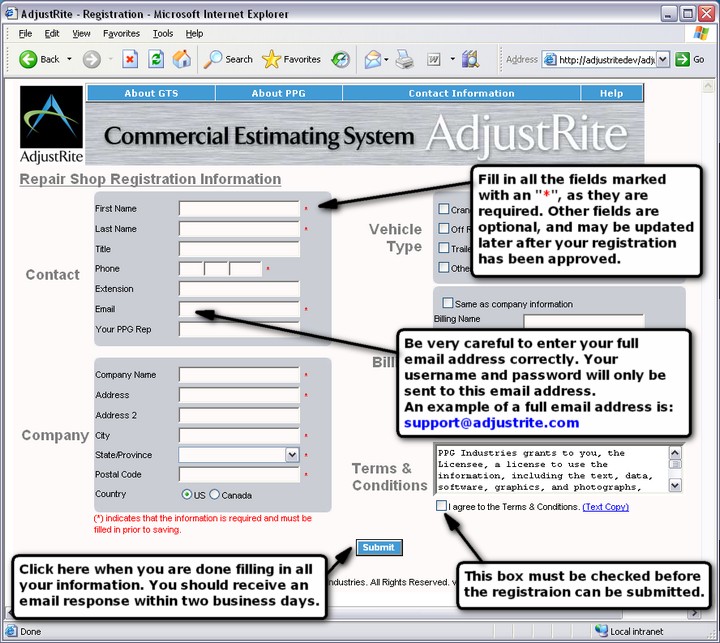The width and height of the screenshot is (720, 643).
Task: Click the Billing Name input field
Action: 584,321
